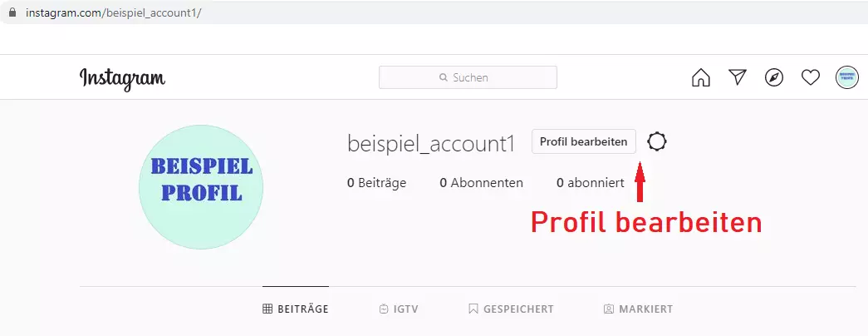Open the small profile avatar in navigation bar

coord(846,77)
